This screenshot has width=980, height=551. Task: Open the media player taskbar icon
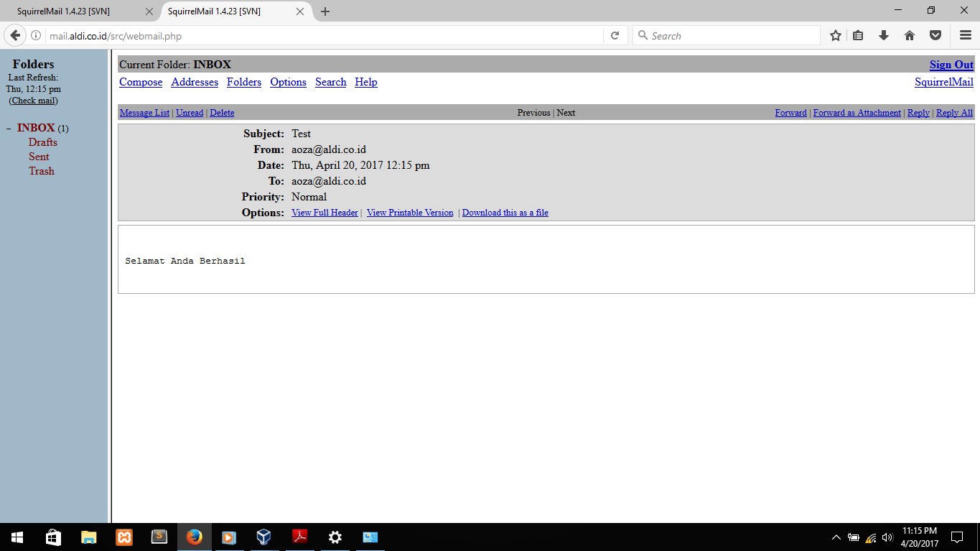click(x=229, y=537)
